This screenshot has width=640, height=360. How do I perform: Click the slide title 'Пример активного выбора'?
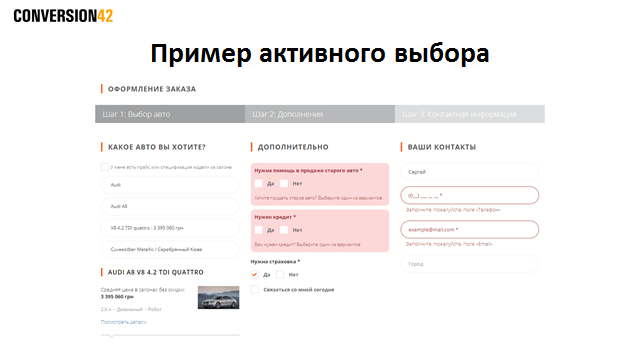tap(320, 54)
